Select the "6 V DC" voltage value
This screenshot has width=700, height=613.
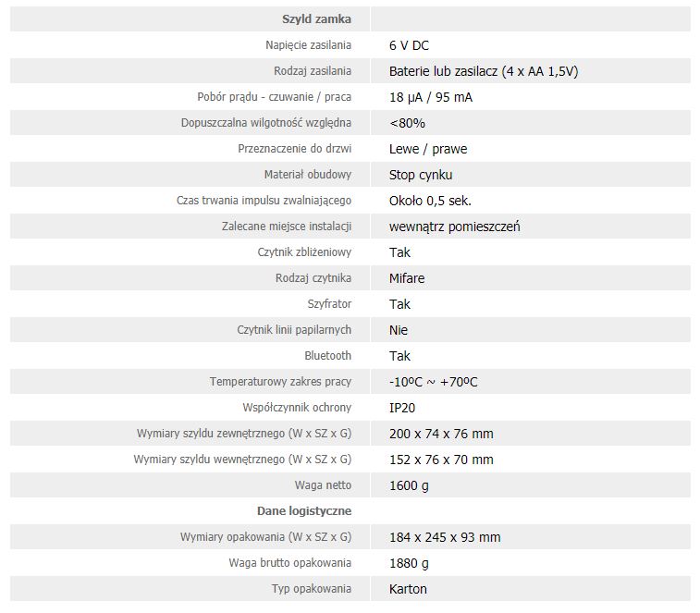tap(409, 45)
